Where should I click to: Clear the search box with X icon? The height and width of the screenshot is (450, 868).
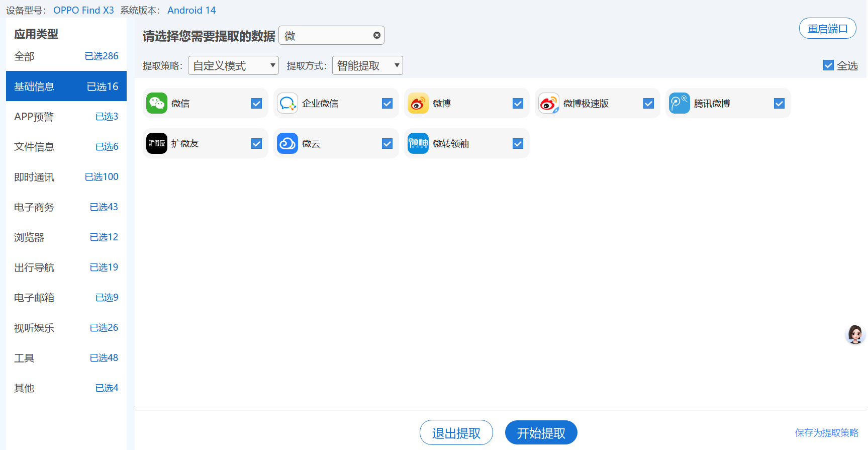[376, 35]
